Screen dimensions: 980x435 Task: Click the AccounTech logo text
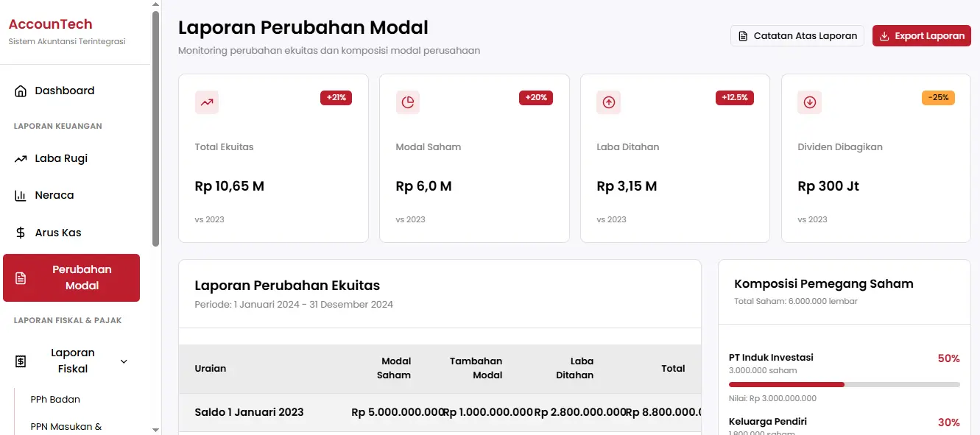tap(50, 24)
